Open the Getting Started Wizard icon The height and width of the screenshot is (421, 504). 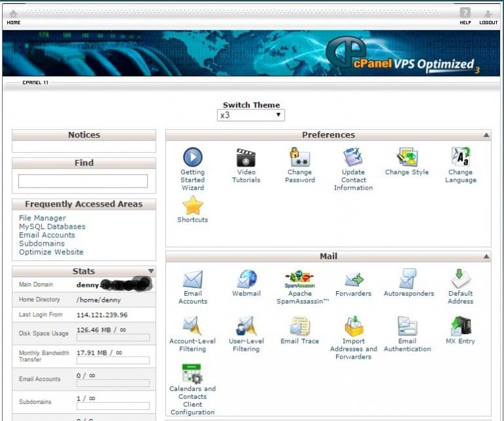pyautogui.click(x=192, y=157)
